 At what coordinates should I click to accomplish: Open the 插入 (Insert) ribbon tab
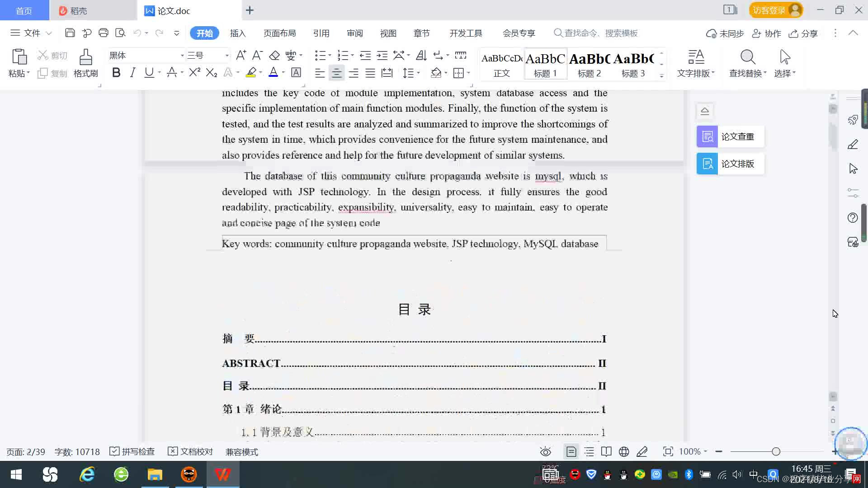(x=237, y=33)
